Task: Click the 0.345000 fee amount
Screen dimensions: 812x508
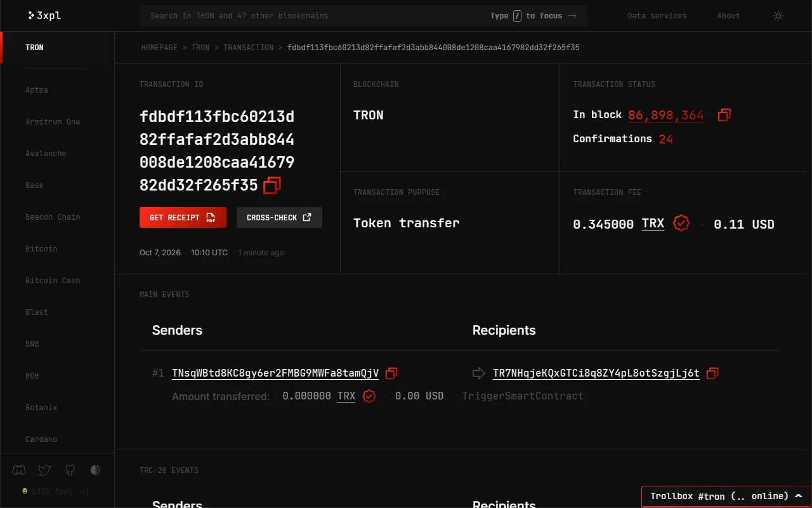Action: pyautogui.click(x=603, y=224)
